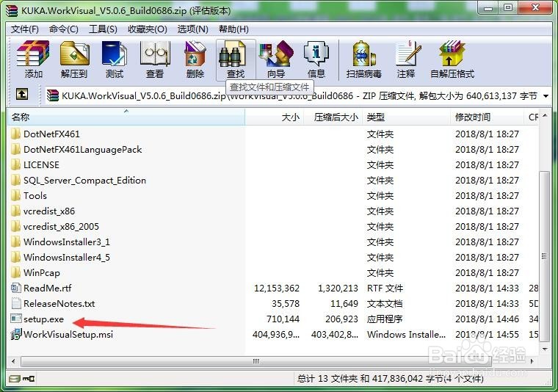The width and height of the screenshot is (558, 392).
Task: Click the RTF 文件 type cell
Action: [385, 288]
